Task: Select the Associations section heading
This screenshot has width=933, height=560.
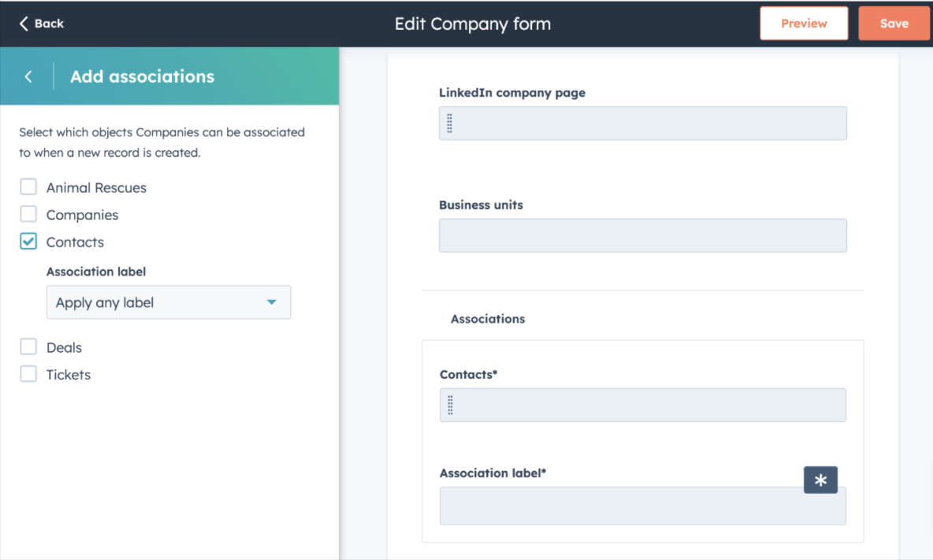Action: pos(488,319)
